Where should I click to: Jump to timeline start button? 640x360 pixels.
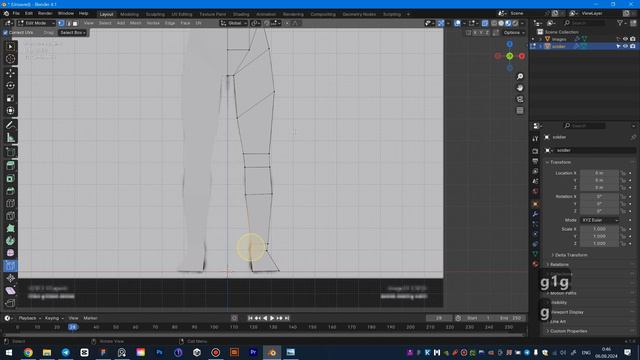point(250,318)
